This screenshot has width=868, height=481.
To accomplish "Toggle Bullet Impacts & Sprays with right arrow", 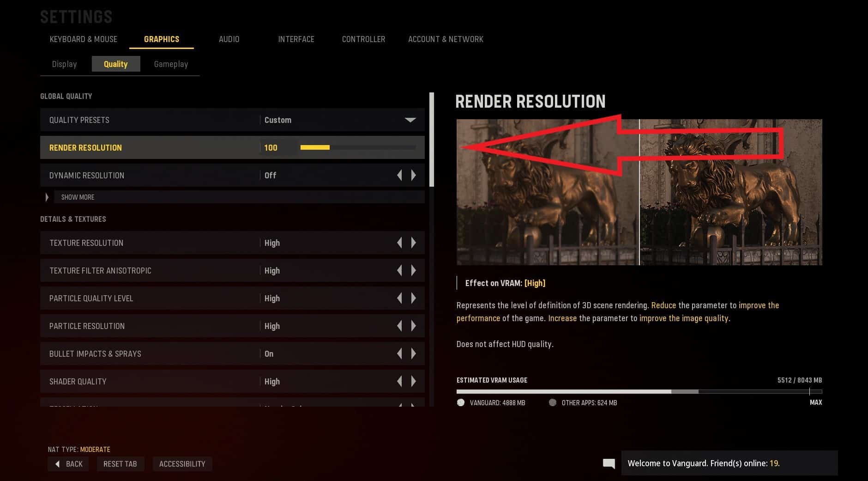I will tap(414, 353).
